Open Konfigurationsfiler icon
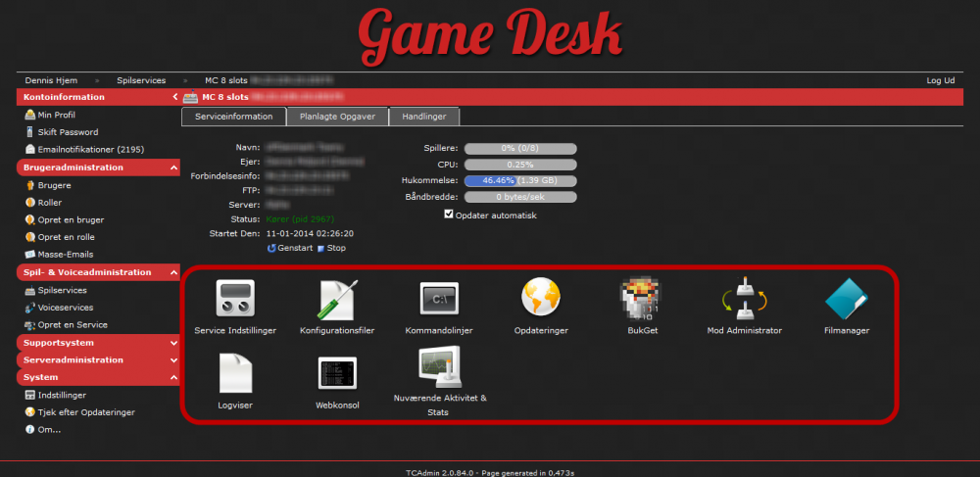The image size is (980, 477). click(337, 299)
